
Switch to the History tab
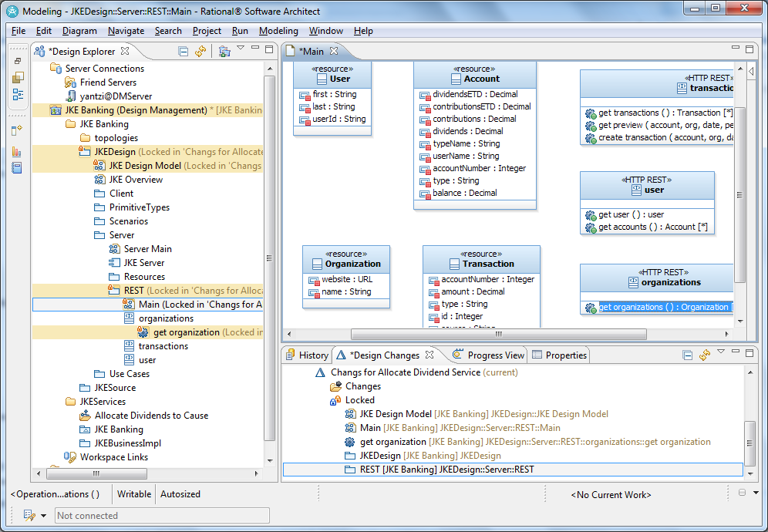[307, 355]
